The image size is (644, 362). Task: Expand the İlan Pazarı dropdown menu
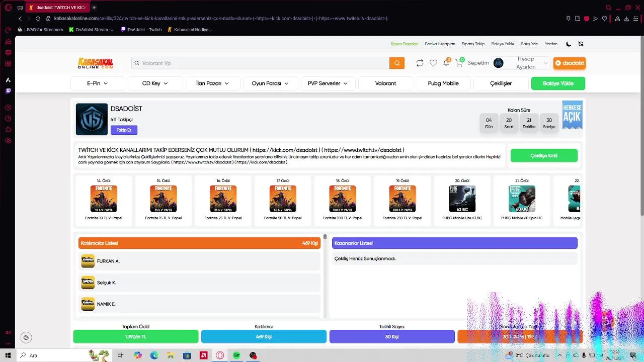[x=212, y=83]
